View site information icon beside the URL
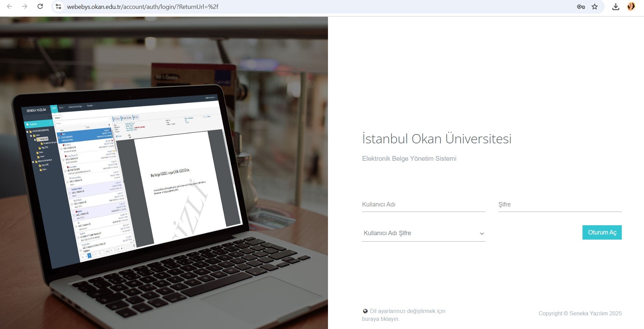Screen dimensions: 644x329 point(58,6)
